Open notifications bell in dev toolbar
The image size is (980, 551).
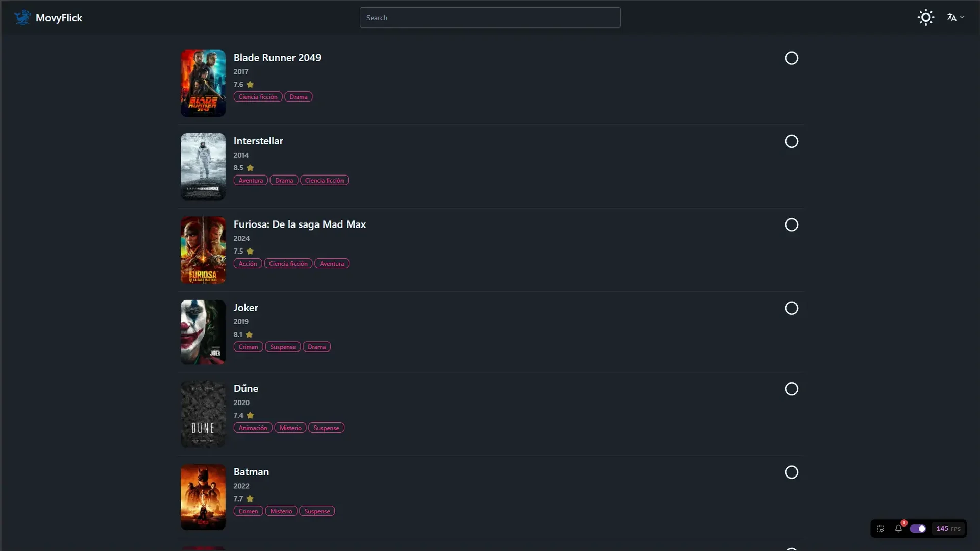898,529
